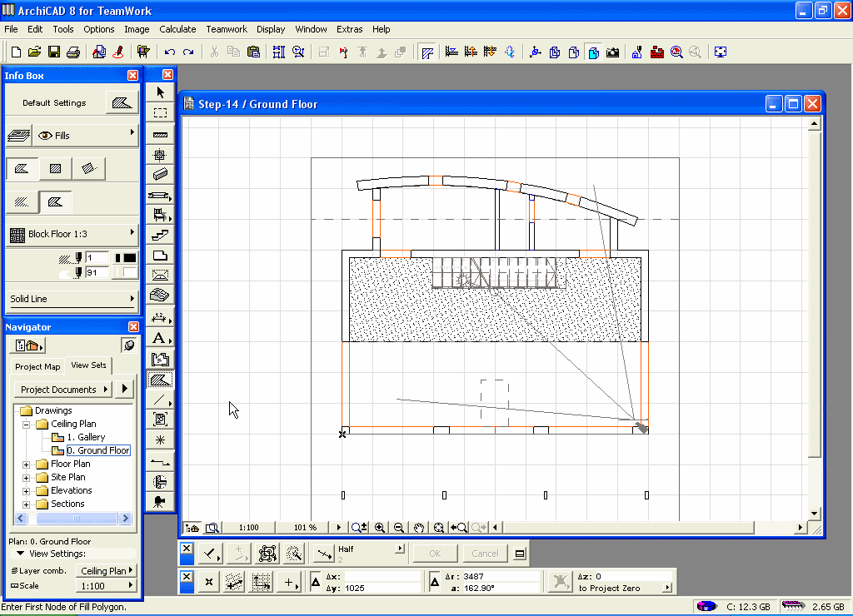The height and width of the screenshot is (616, 853).
Task: Select the Arrow tool in the toolbox
Action: [x=161, y=92]
